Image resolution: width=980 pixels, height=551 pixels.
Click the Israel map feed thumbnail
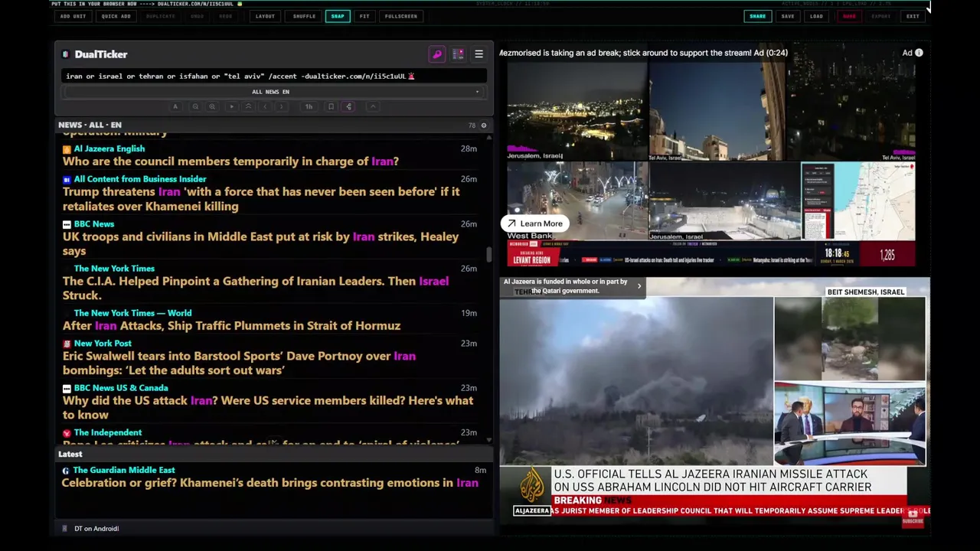(x=858, y=201)
